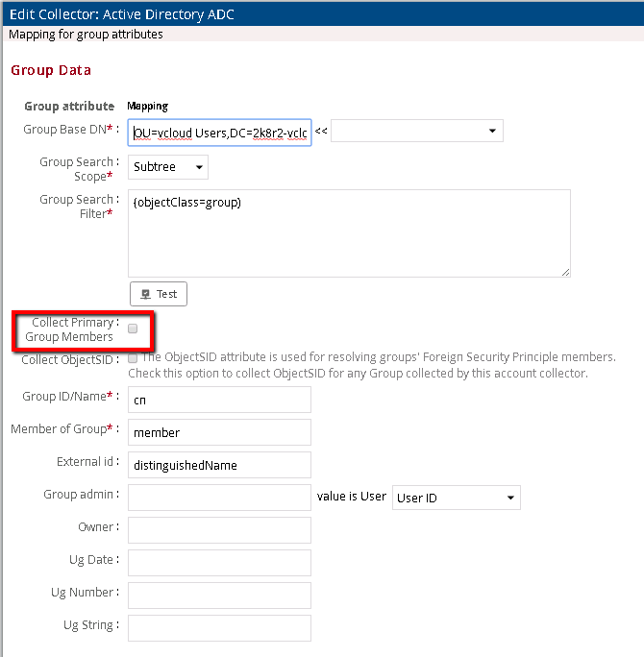Grab the Group Search Filter resize handle
The height and width of the screenshot is (657, 644).
click(x=566, y=273)
